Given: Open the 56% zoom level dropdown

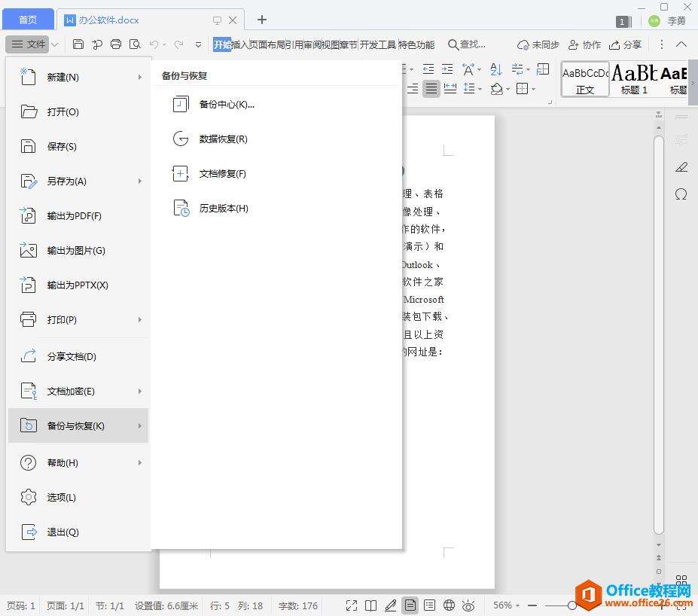Looking at the screenshot, I should 508,605.
